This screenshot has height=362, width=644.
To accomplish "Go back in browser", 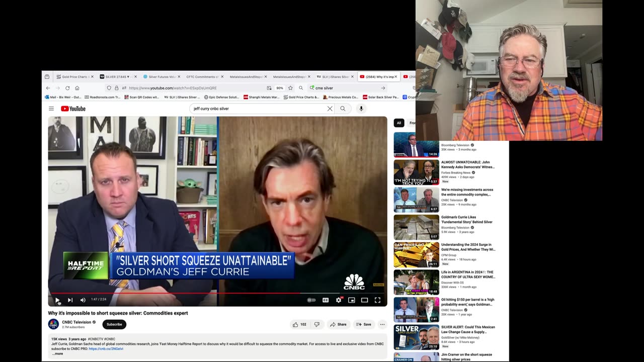I will [x=48, y=88].
